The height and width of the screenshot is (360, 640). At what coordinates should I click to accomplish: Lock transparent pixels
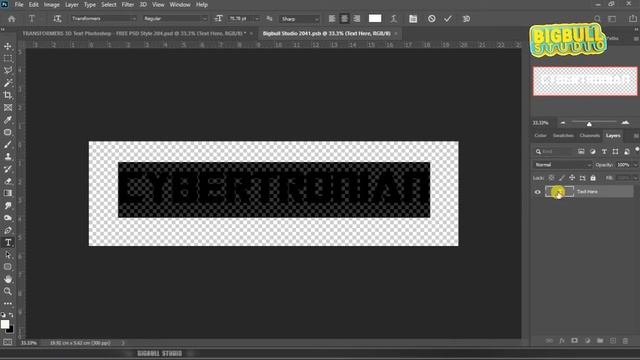tap(551, 178)
